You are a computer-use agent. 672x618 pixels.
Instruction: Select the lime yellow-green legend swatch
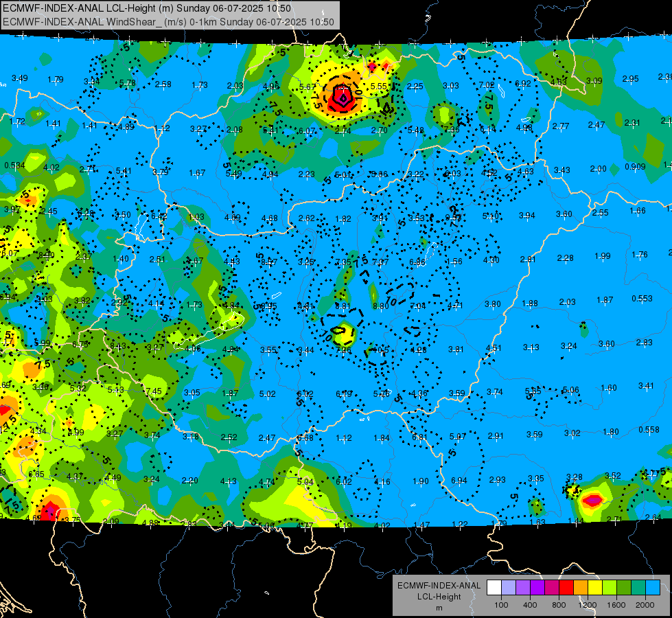point(610,588)
